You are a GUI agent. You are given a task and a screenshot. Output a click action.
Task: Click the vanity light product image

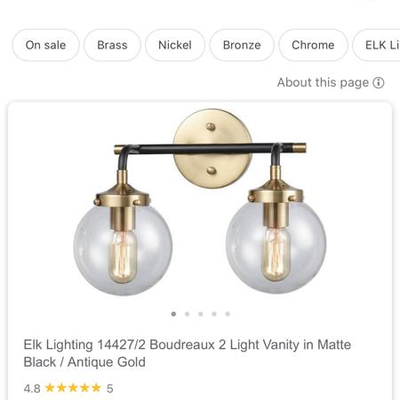(200, 202)
